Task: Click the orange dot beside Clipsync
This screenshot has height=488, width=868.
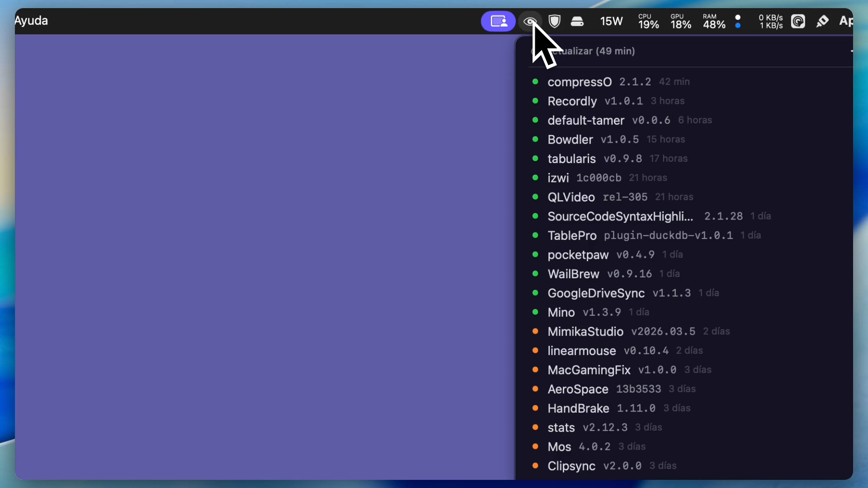Action: pyautogui.click(x=535, y=465)
